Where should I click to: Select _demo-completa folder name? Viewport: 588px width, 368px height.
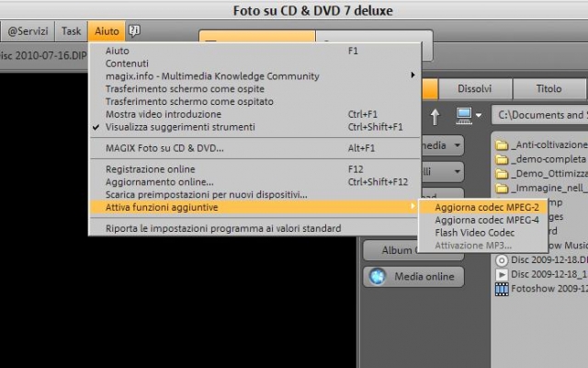[548, 159]
